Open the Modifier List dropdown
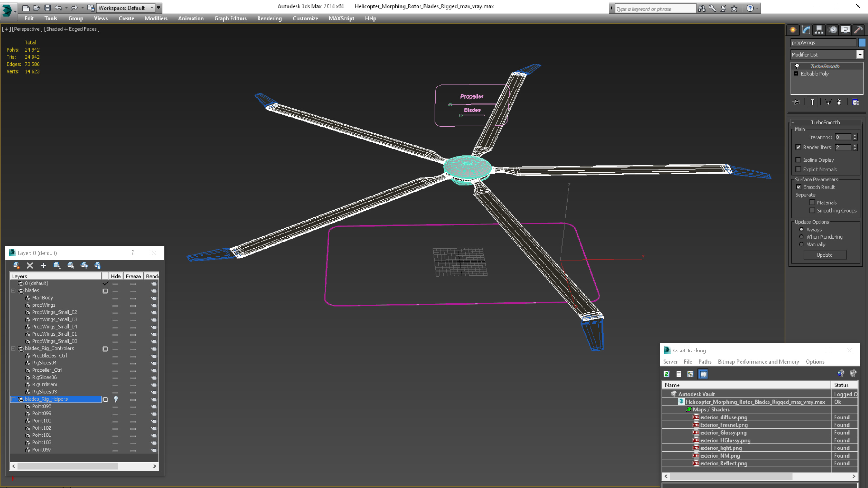Screen dimensions: 868x488 point(860,55)
